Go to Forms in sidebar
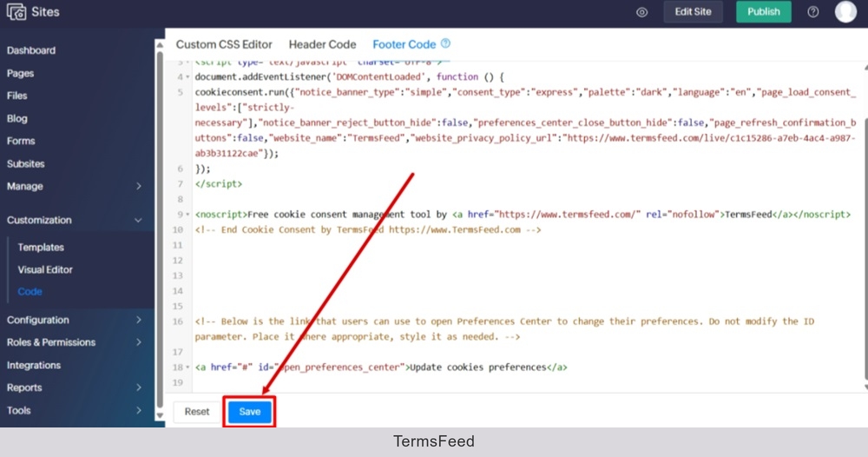Image resolution: width=868 pixels, height=457 pixels. [21, 142]
